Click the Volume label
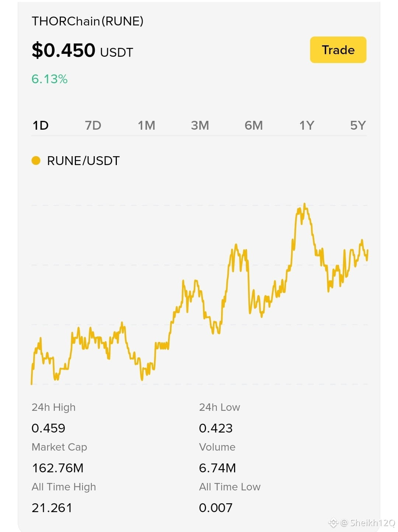Viewport: 398px width, 532px height. [217, 447]
